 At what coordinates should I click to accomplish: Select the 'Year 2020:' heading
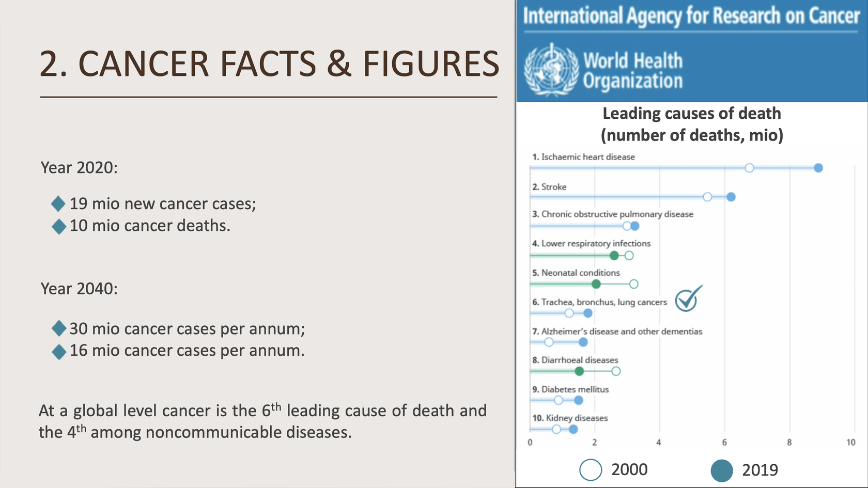(79, 168)
